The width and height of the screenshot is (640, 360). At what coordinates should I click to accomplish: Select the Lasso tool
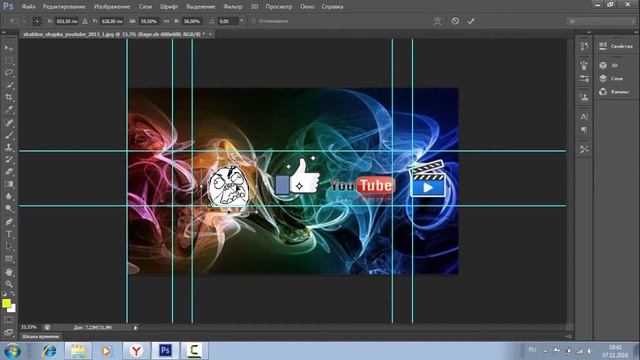[x=9, y=73]
